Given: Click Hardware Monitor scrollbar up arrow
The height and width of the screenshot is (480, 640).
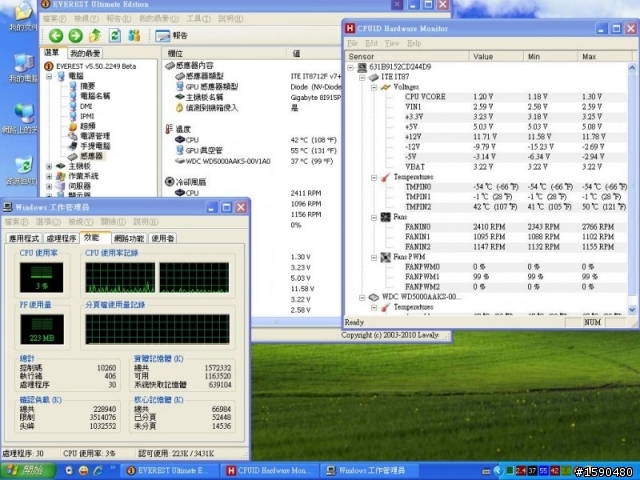Looking at the screenshot, I should tap(632, 67).
